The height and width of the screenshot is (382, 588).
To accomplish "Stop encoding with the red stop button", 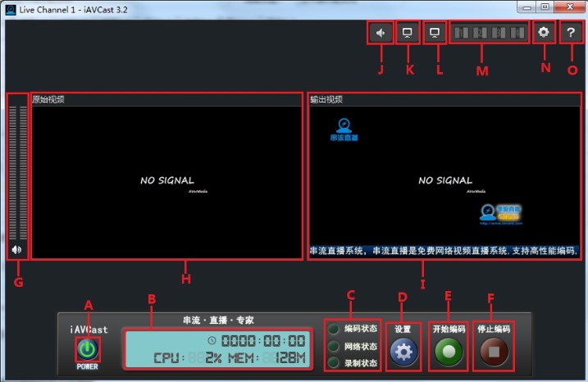I will [494, 352].
